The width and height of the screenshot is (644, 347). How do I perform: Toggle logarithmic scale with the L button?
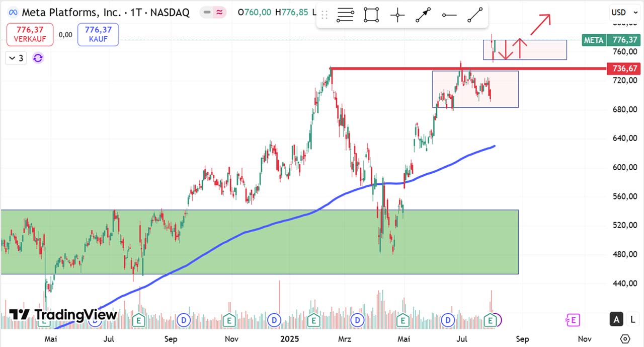631,319
